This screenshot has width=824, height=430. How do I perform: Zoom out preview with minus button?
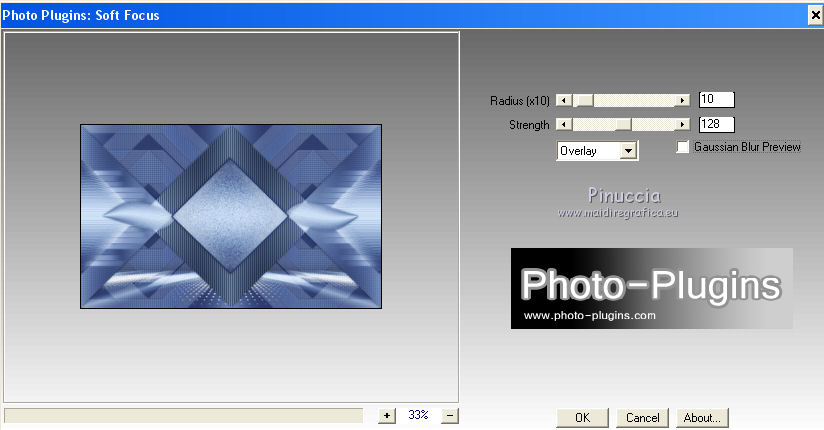[450, 415]
